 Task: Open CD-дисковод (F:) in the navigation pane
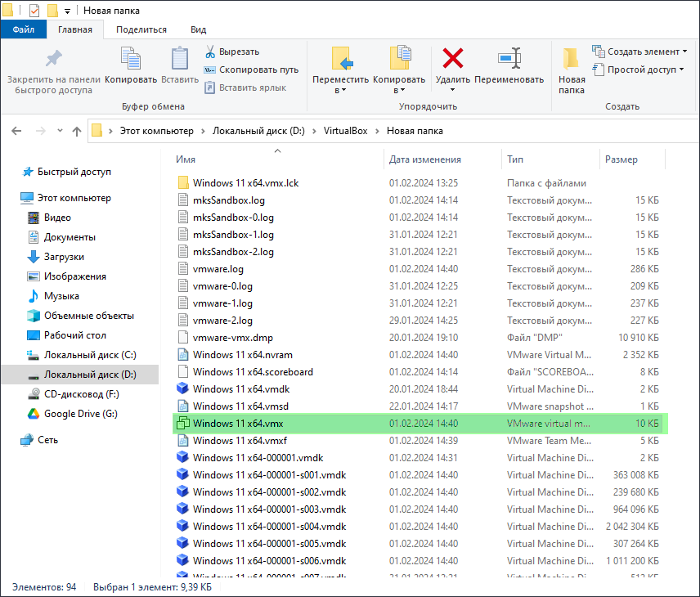(x=82, y=394)
